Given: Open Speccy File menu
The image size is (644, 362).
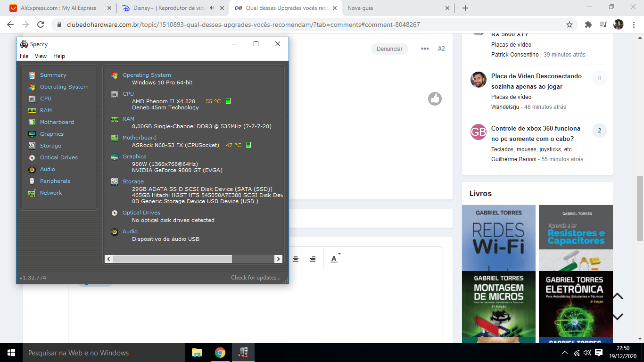Looking at the screenshot, I should (x=24, y=56).
